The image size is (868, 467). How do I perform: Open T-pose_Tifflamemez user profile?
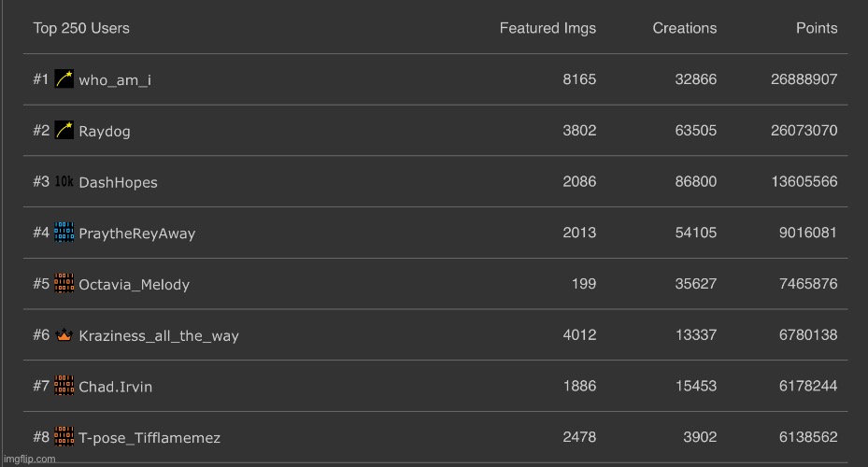coord(149,438)
